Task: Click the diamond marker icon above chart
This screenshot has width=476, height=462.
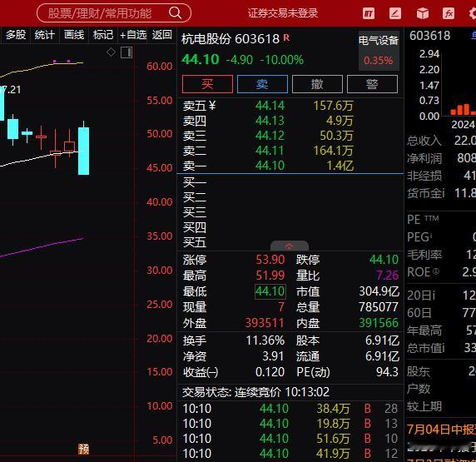Action: (112, 52)
